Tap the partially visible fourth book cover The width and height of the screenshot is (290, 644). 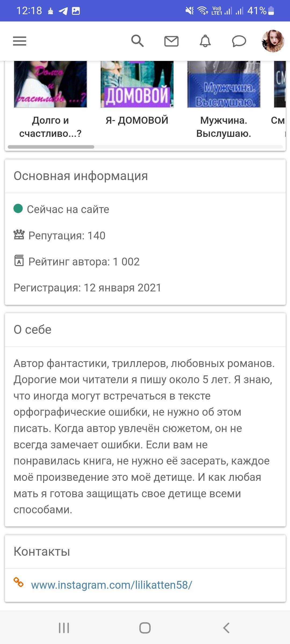point(280,84)
